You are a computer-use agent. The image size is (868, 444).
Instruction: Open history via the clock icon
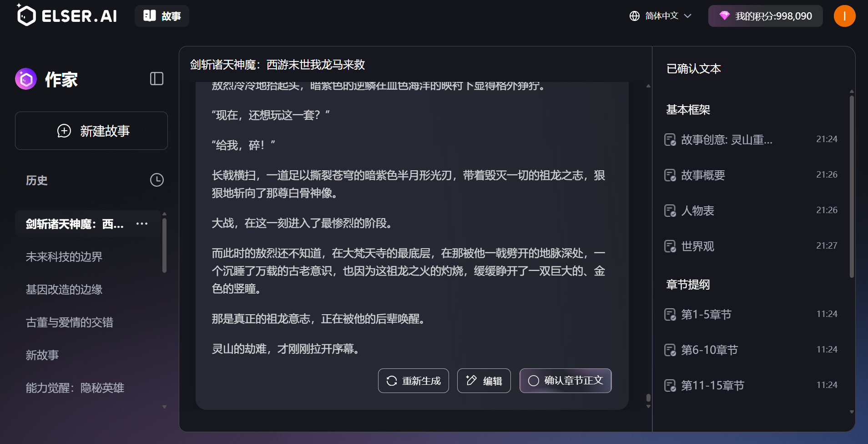tap(156, 180)
